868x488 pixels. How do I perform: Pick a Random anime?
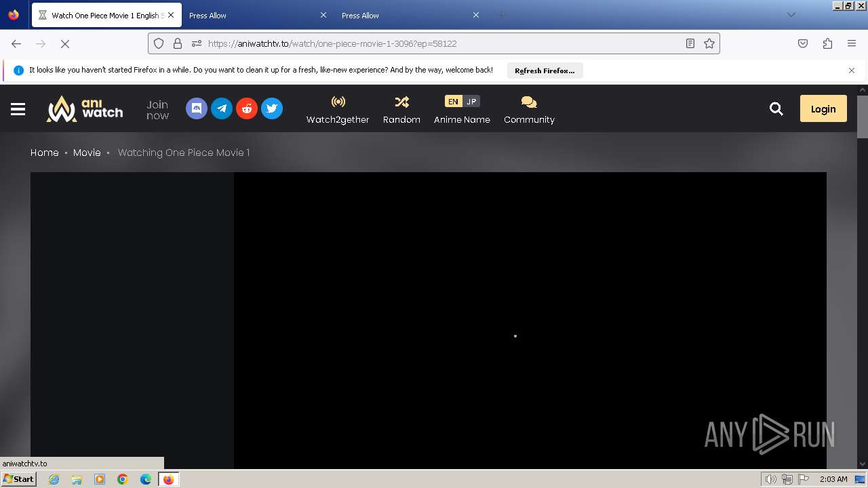(x=401, y=109)
